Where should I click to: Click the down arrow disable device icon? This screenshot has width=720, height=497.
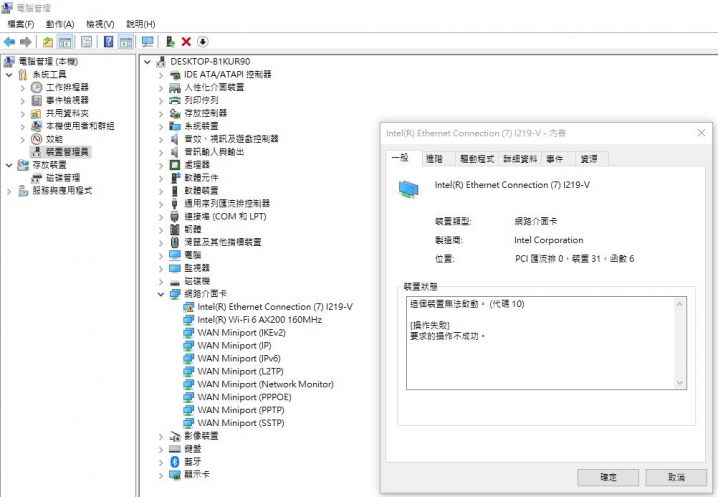click(x=202, y=42)
